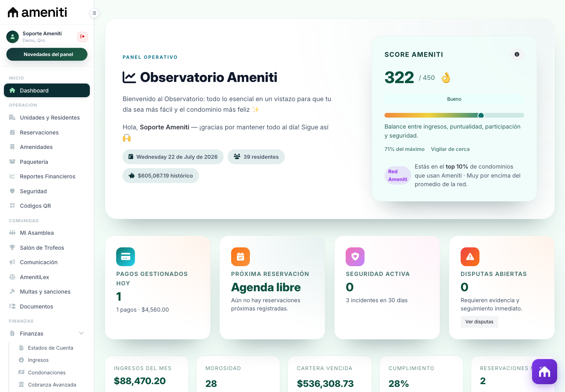Go to Dashboard in the sidebar
The height and width of the screenshot is (392, 565).
coord(47,91)
